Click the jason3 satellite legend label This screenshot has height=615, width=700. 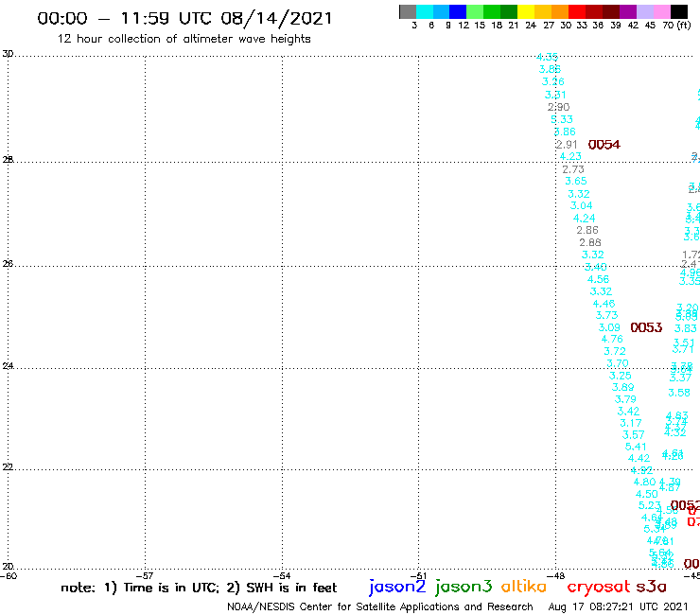[x=464, y=587]
